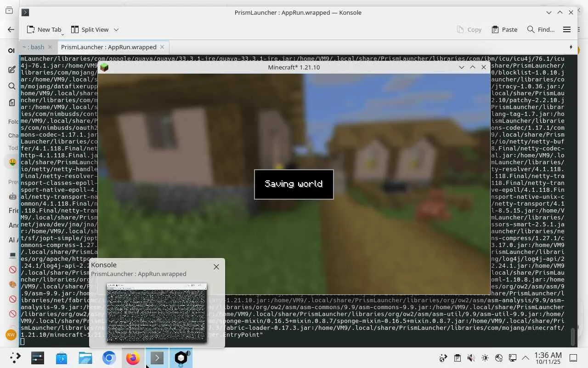Expand the Split View dropdown chevron
The height and width of the screenshot is (368, 588).
click(x=116, y=29)
